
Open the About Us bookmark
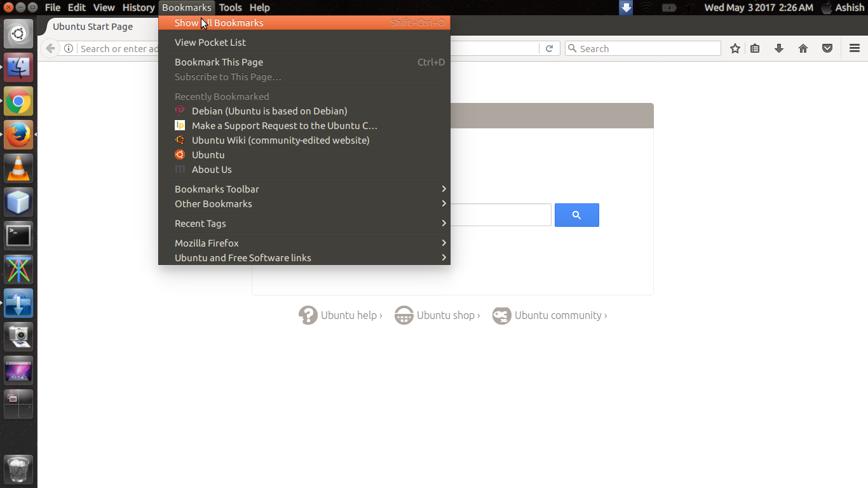pyautogui.click(x=304, y=170)
